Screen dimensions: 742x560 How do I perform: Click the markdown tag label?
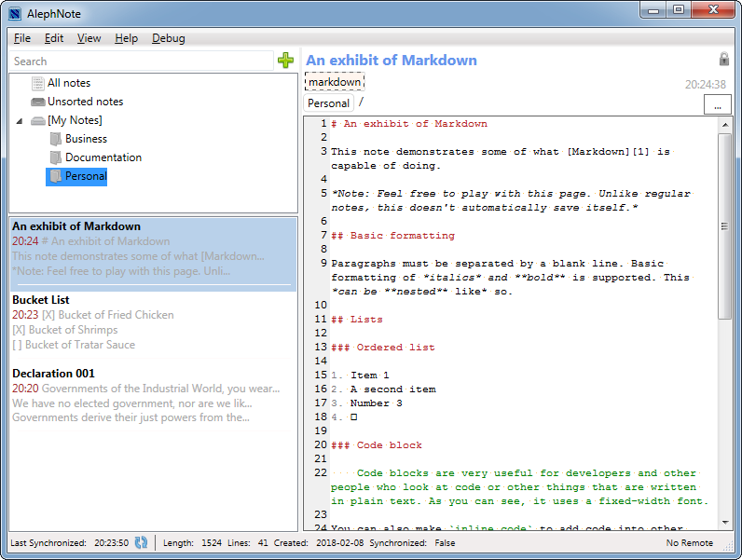[335, 82]
